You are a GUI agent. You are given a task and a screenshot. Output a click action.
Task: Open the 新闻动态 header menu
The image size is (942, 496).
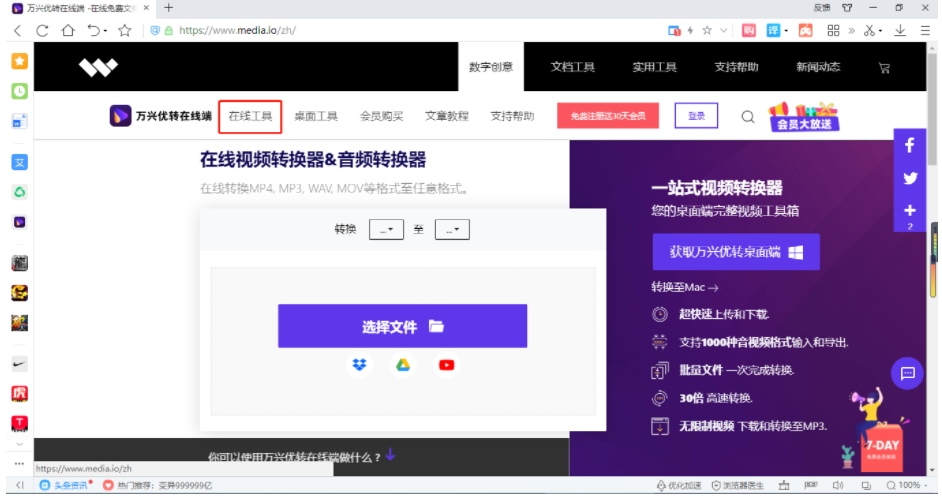(x=818, y=67)
